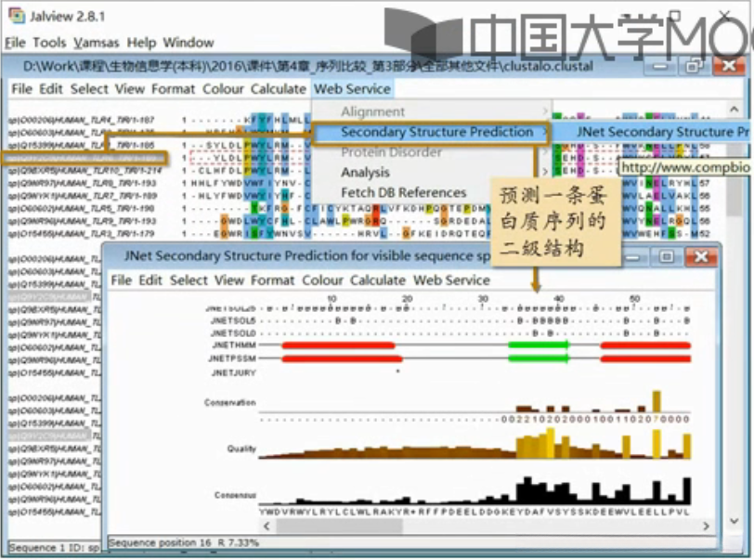Expand the Analysis submenu arrow
The image size is (754, 560).
click(x=545, y=172)
